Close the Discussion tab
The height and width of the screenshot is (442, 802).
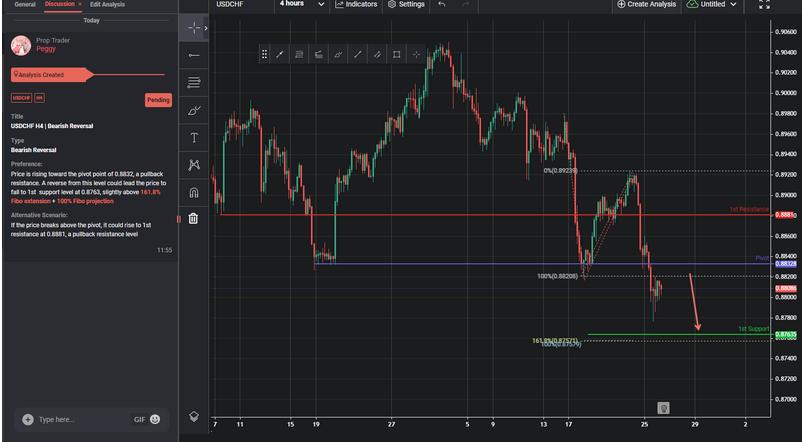tap(80, 4)
